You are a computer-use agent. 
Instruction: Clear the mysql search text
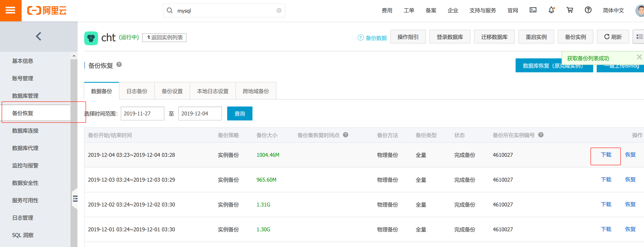(x=279, y=10)
